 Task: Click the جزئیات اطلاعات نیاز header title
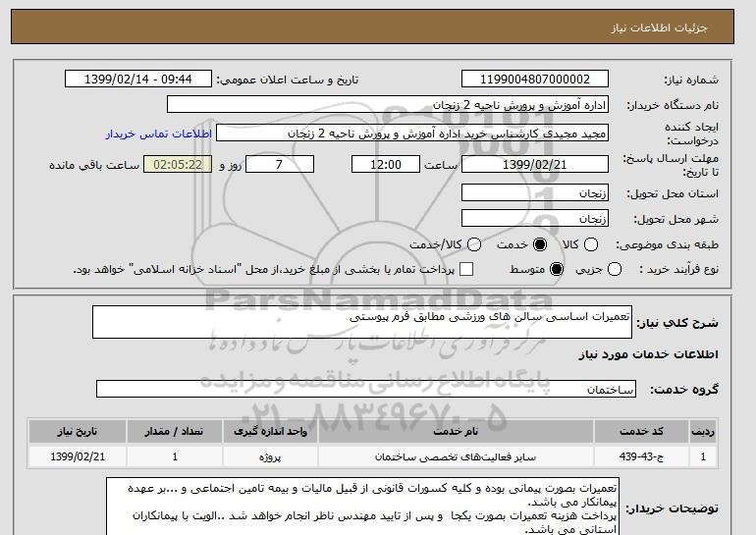[x=659, y=27]
